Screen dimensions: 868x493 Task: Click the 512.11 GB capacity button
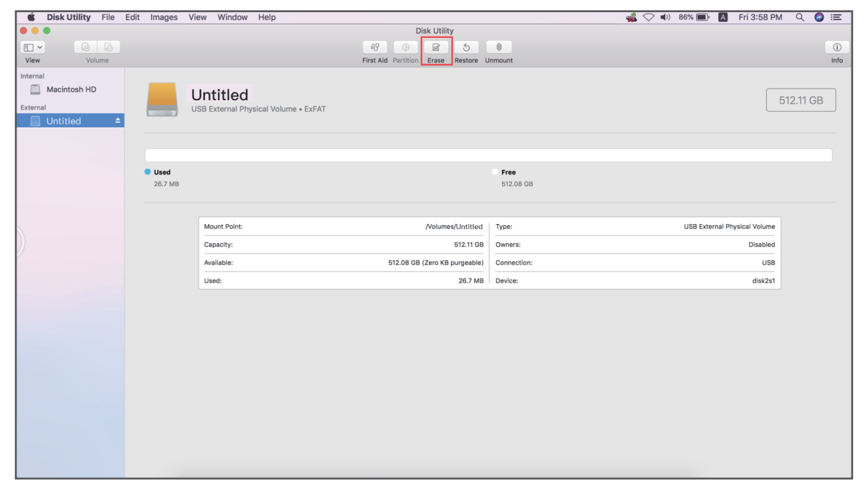tap(801, 100)
